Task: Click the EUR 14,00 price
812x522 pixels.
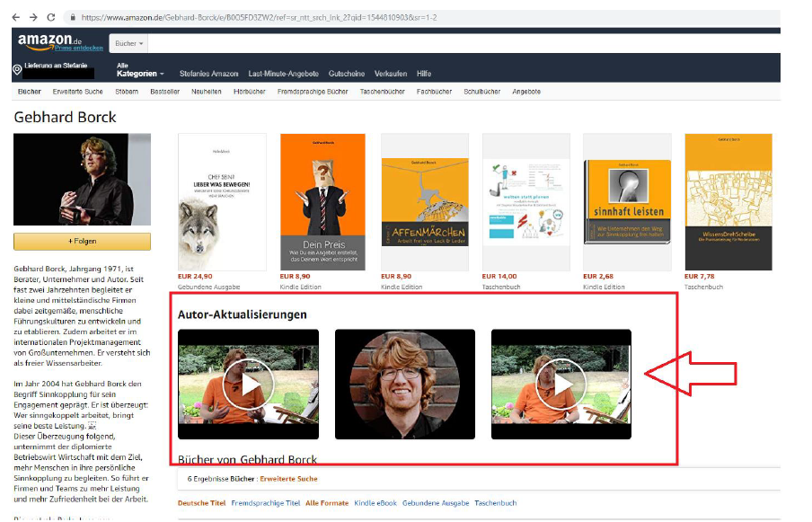Action: click(499, 277)
